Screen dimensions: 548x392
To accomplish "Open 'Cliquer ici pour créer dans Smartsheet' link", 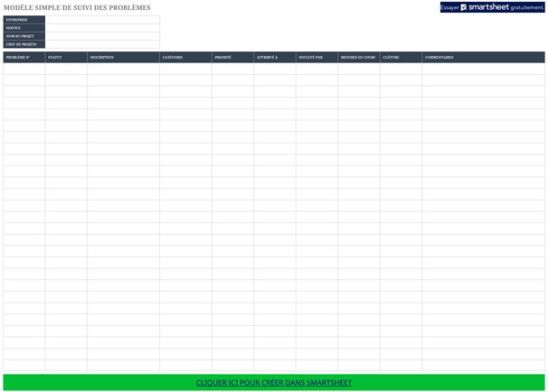I will pyautogui.click(x=274, y=383).
